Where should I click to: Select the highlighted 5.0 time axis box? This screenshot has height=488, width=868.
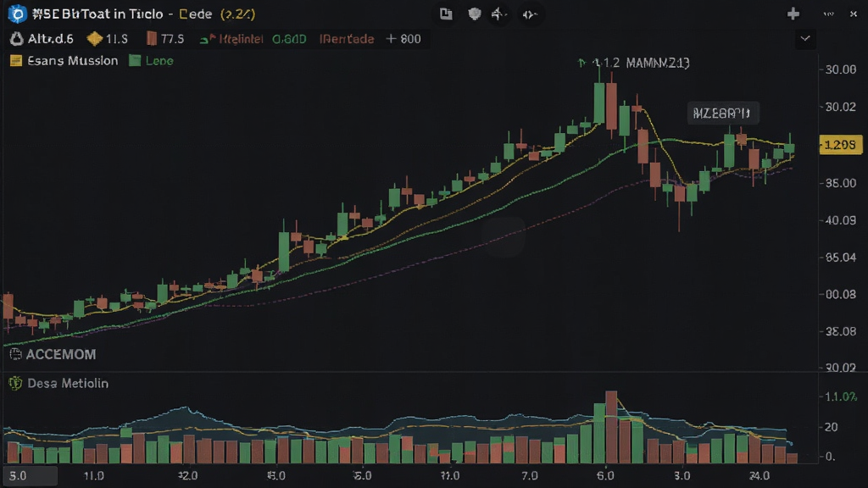(30, 476)
